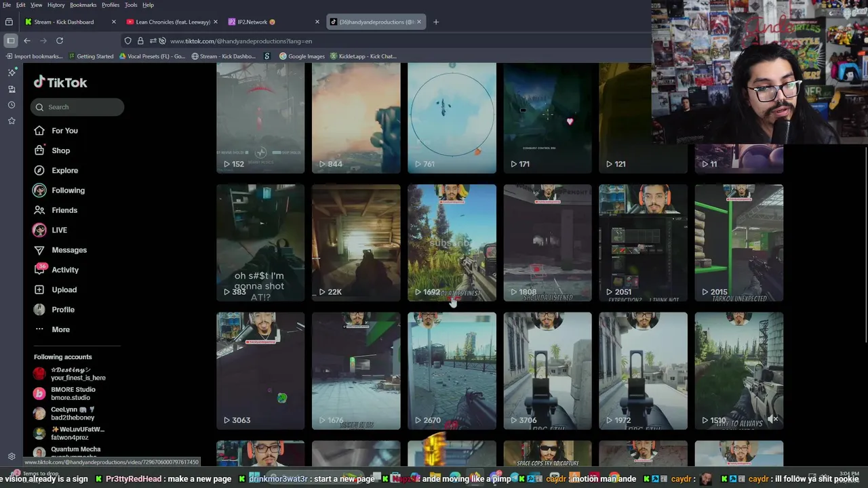The image size is (868, 488).
Task: Click the TikTok logo
Action: pos(60,83)
